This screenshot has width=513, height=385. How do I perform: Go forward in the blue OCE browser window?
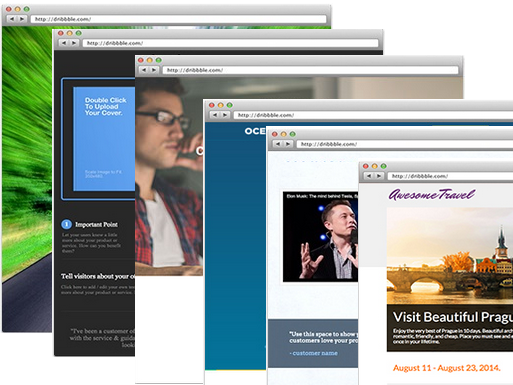click(224, 115)
